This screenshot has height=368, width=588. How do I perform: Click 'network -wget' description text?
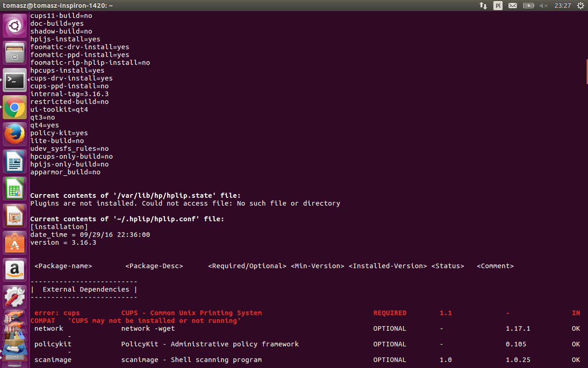pos(148,328)
